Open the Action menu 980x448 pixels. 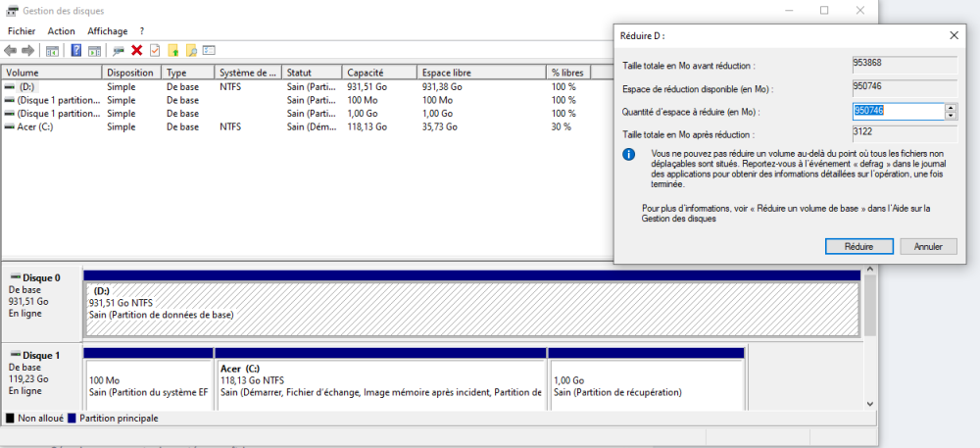(61, 31)
